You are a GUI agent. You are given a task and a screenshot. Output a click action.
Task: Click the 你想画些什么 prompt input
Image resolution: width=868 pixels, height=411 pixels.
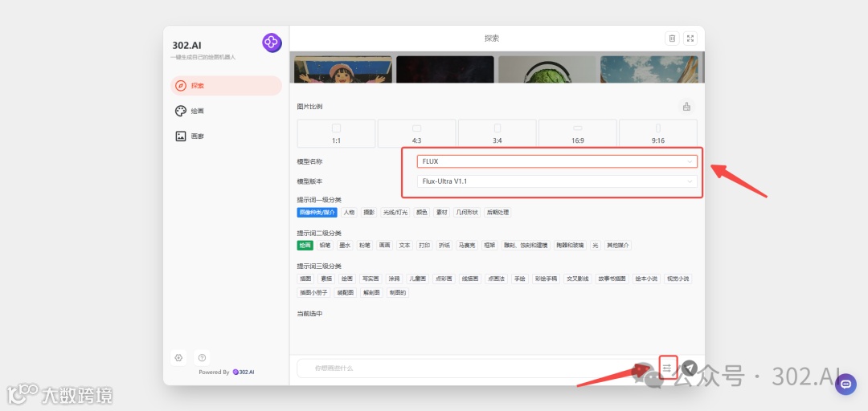coord(476,368)
